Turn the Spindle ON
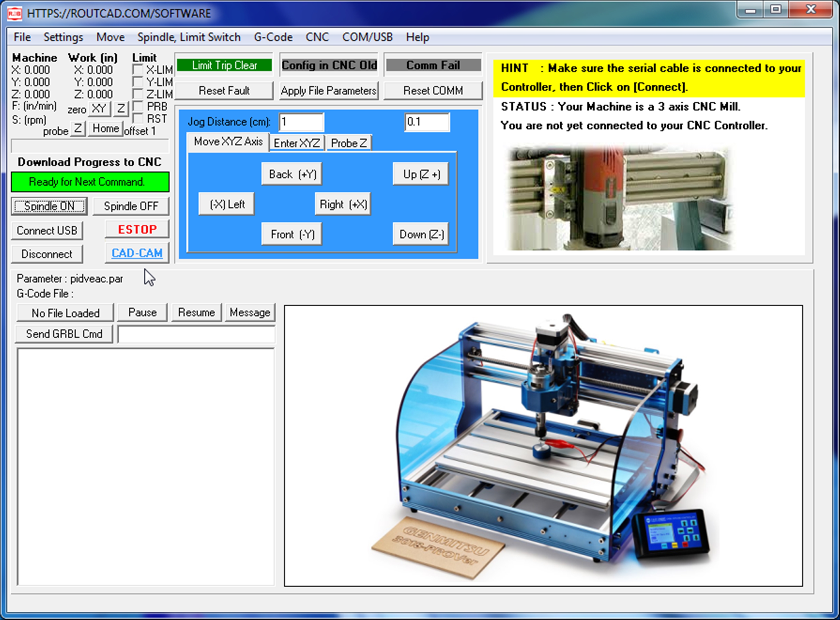 49,206
